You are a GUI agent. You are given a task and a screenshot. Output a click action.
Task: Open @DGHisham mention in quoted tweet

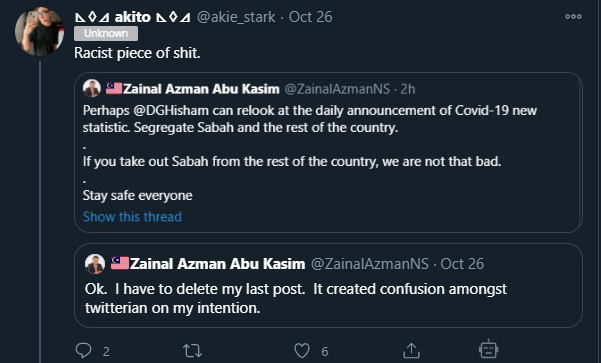coord(171,110)
